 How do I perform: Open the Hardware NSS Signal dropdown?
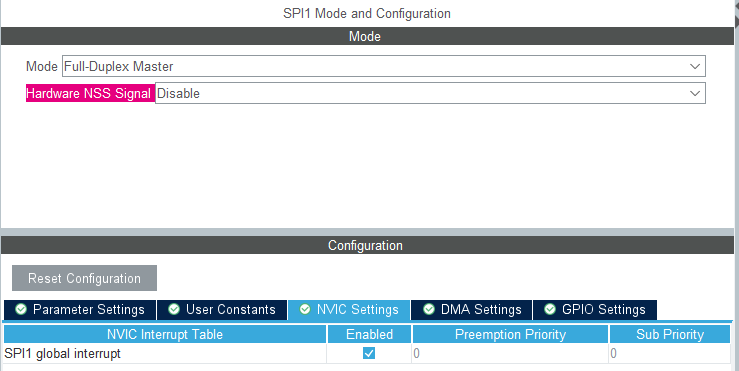click(430, 93)
